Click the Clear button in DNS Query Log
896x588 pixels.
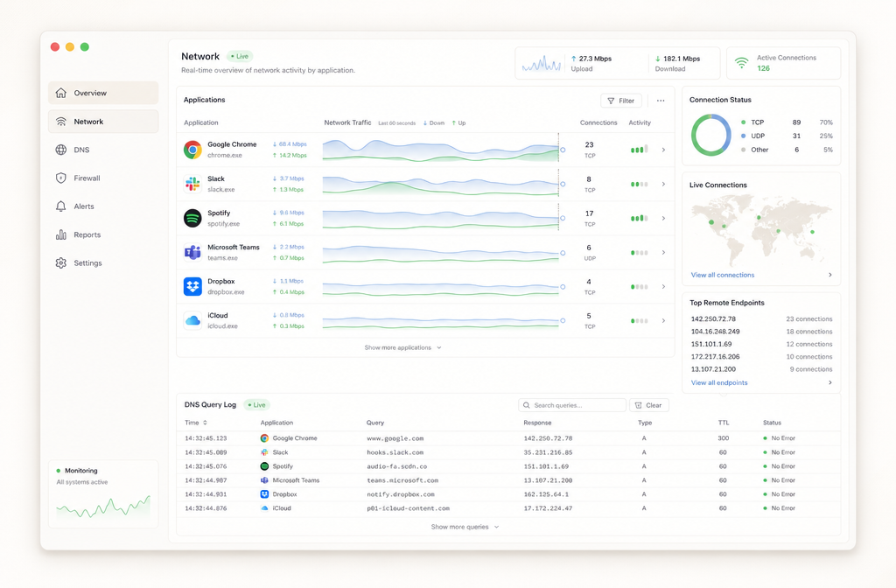click(x=648, y=405)
